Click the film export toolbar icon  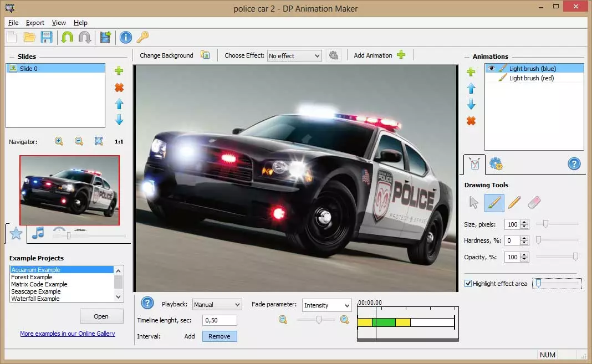(105, 37)
